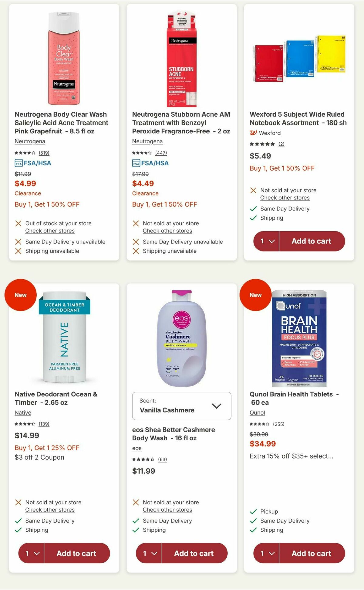Click the FSA/HSA icon on Neutrogena Body Clear Wash

(x=18, y=163)
